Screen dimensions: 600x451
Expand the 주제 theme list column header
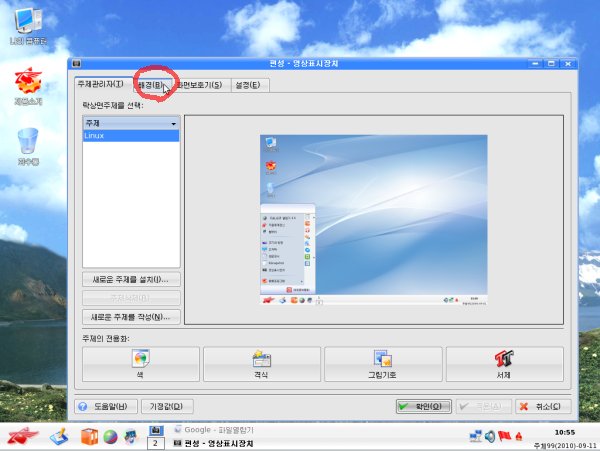pyautogui.click(x=131, y=123)
